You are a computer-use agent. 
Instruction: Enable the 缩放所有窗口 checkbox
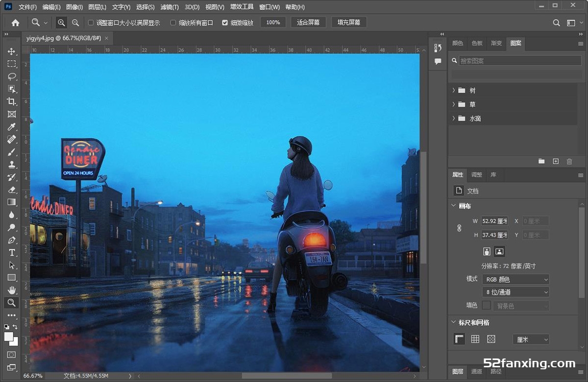click(173, 22)
